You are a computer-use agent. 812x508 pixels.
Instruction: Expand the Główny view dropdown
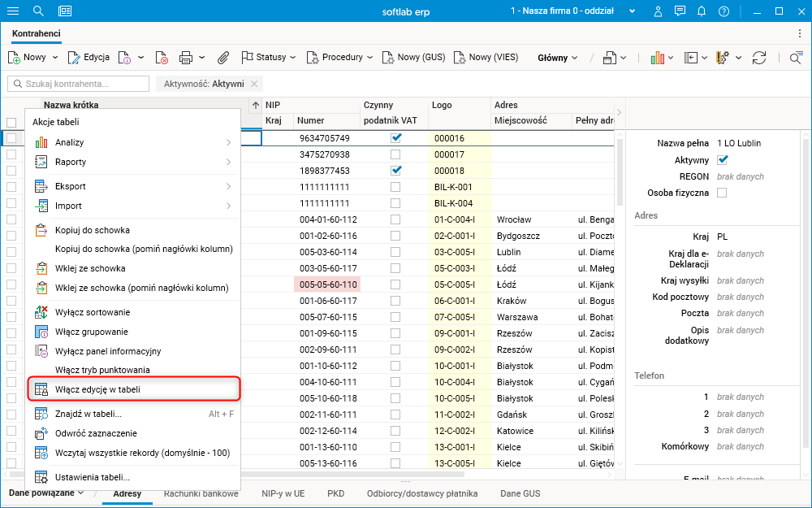557,58
